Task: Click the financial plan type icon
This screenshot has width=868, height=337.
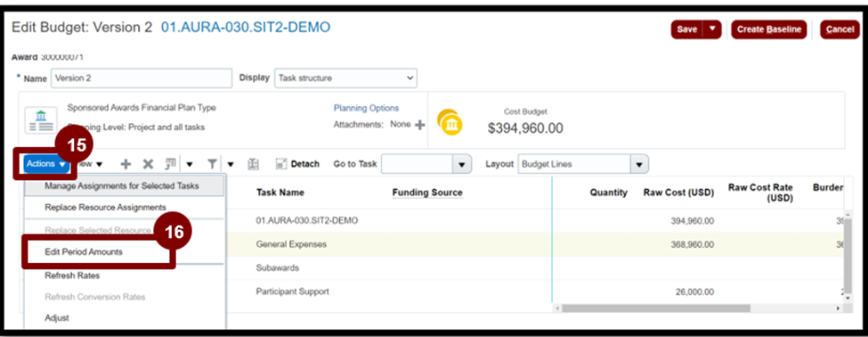Action: [x=40, y=120]
